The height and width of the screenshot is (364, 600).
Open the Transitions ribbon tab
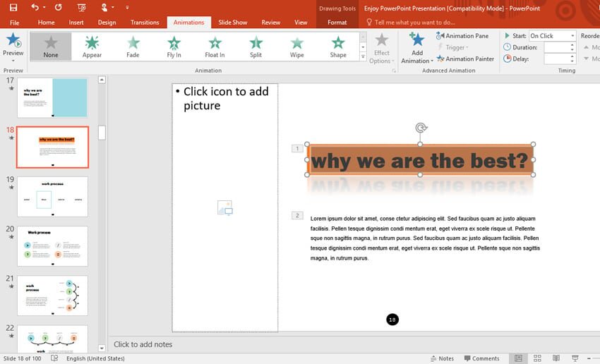pos(145,23)
